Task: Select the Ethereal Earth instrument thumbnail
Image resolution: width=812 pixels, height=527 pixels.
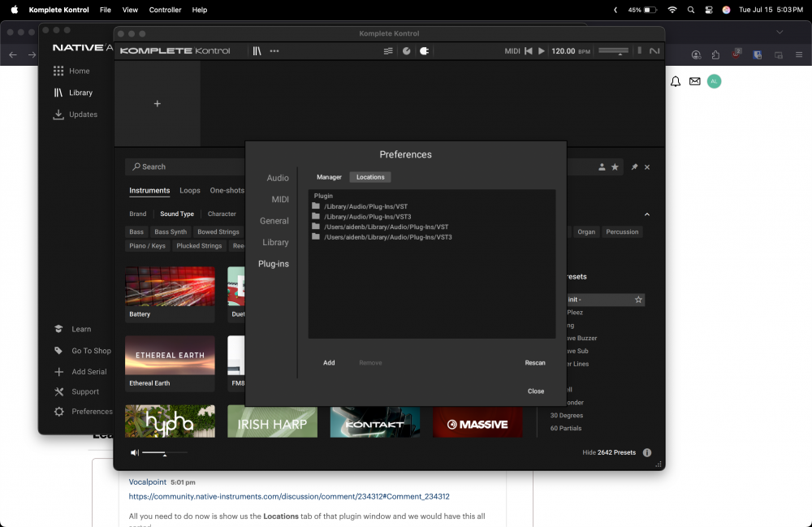Action: (170, 362)
